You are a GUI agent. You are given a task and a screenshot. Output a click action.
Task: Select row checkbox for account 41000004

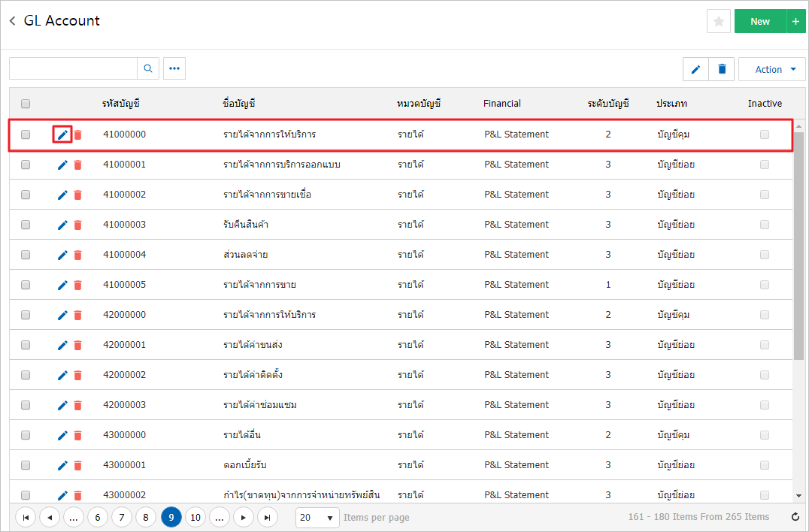point(26,255)
